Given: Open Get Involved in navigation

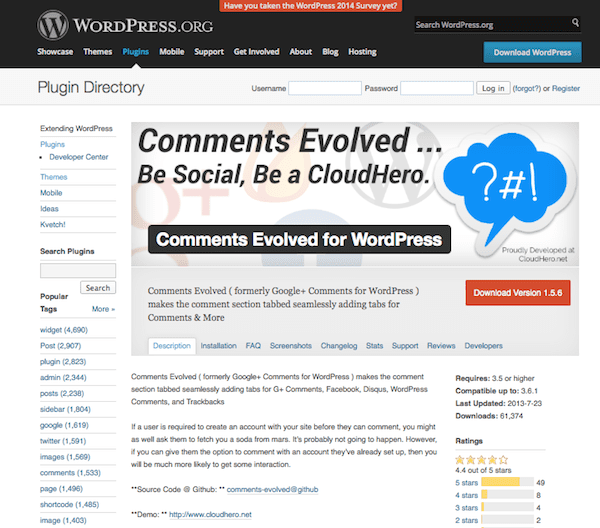Looking at the screenshot, I should (256, 52).
